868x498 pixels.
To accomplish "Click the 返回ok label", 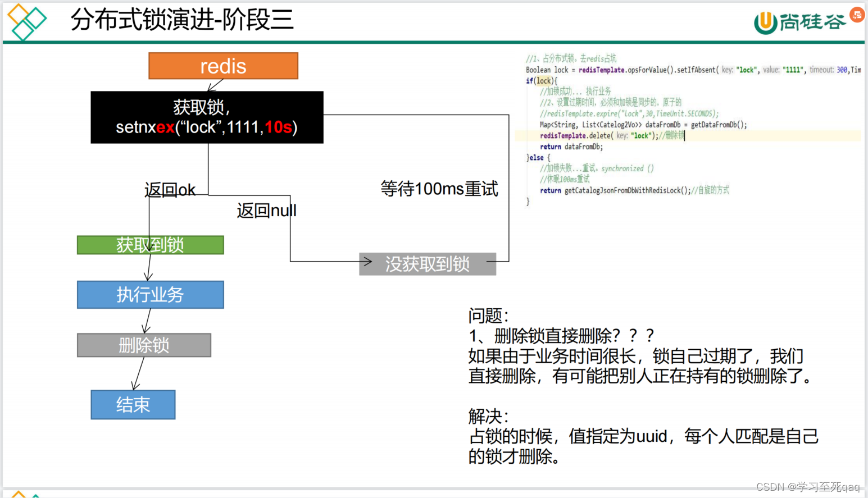I will pyautogui.click(x=170, y=190).
